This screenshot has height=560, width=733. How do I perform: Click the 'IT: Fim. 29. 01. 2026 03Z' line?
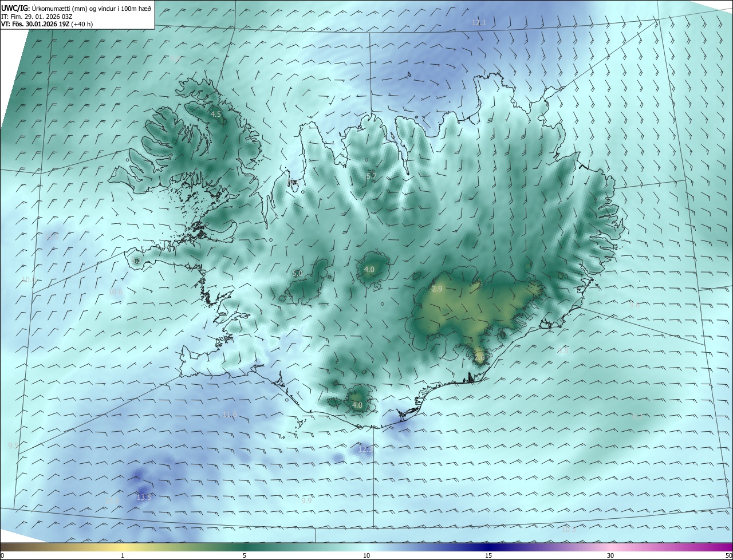click(x=37, y=16)
